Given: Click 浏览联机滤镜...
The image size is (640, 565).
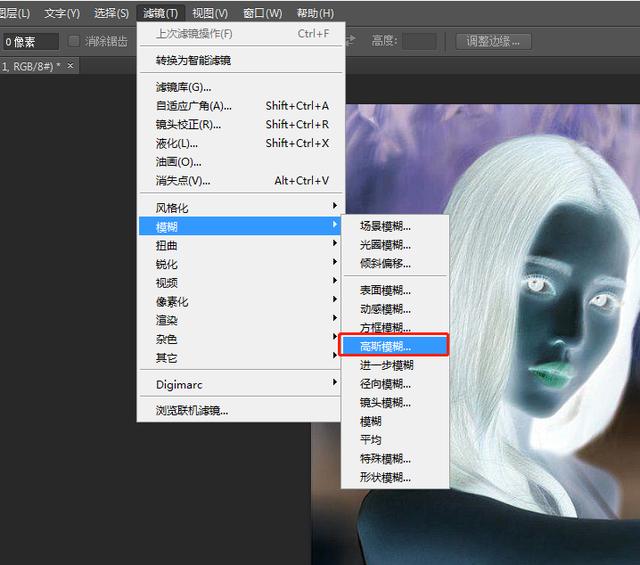Looking at the screenshot, I should coord(241,410).
